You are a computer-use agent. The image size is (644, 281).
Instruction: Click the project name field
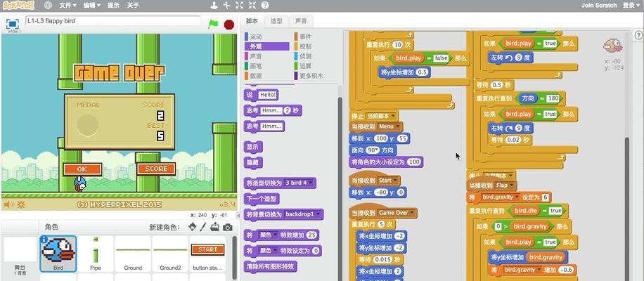[113, 20]
